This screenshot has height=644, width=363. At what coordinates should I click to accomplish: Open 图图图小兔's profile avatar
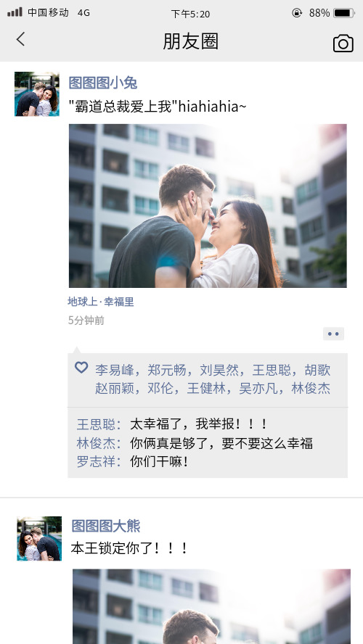(x=37, y=94)
